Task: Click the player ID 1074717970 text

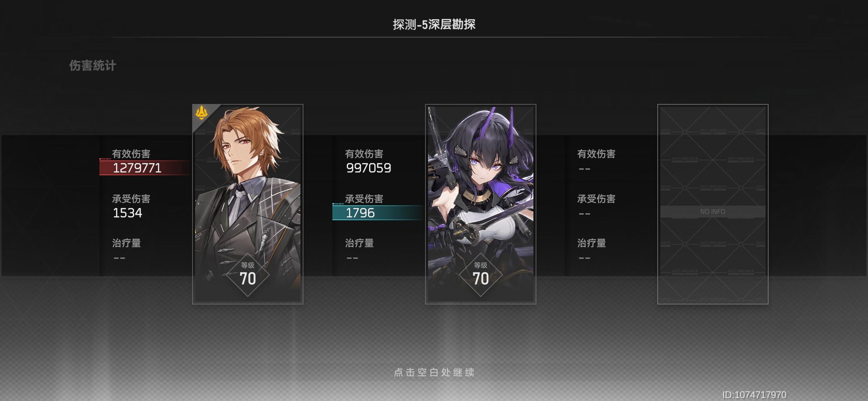Action: 754,395
